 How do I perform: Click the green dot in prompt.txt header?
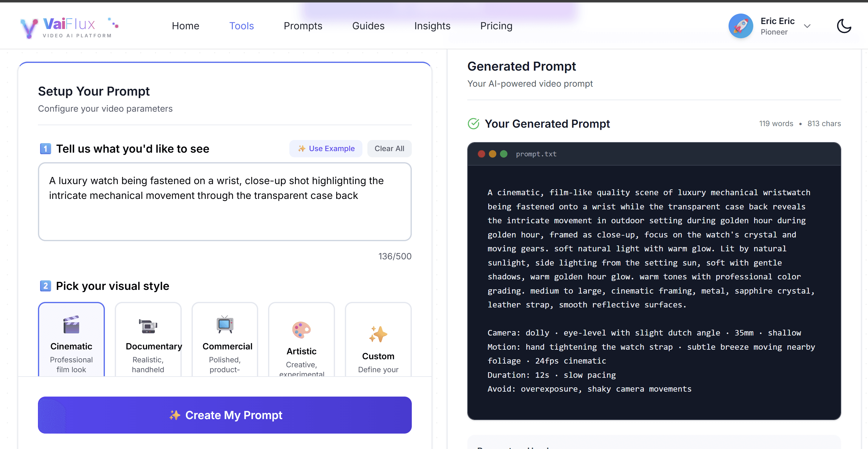tap(503, 154)
